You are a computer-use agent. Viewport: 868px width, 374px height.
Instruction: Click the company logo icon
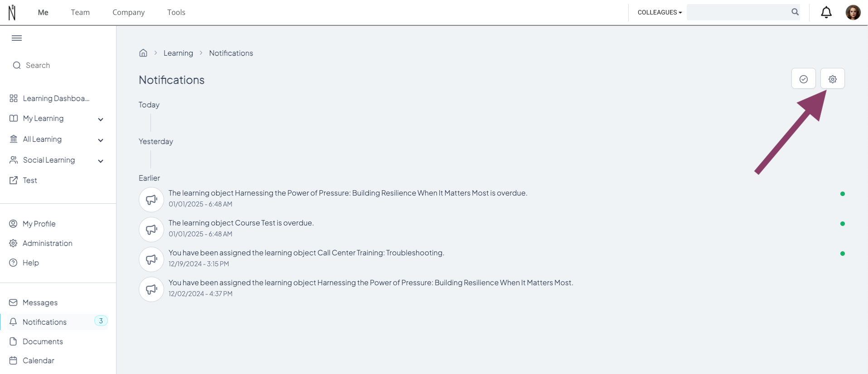[12, 12]
